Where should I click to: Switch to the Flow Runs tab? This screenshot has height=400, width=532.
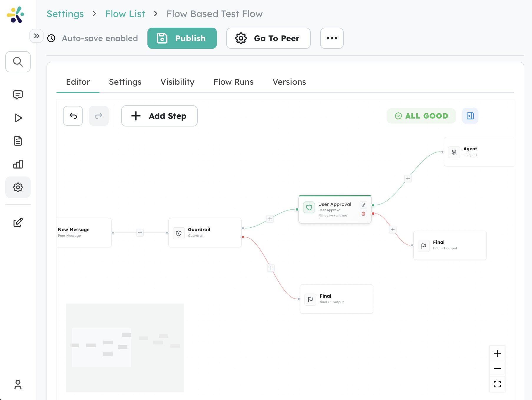(233, 82)
